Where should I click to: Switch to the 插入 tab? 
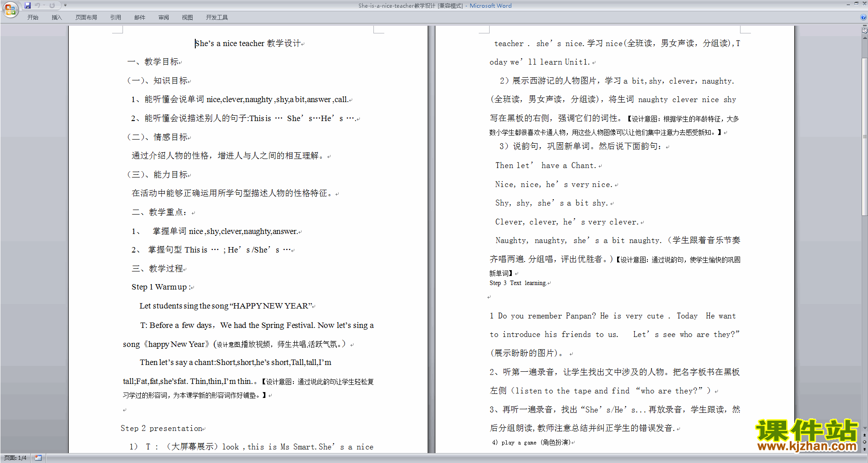[57, 17]
